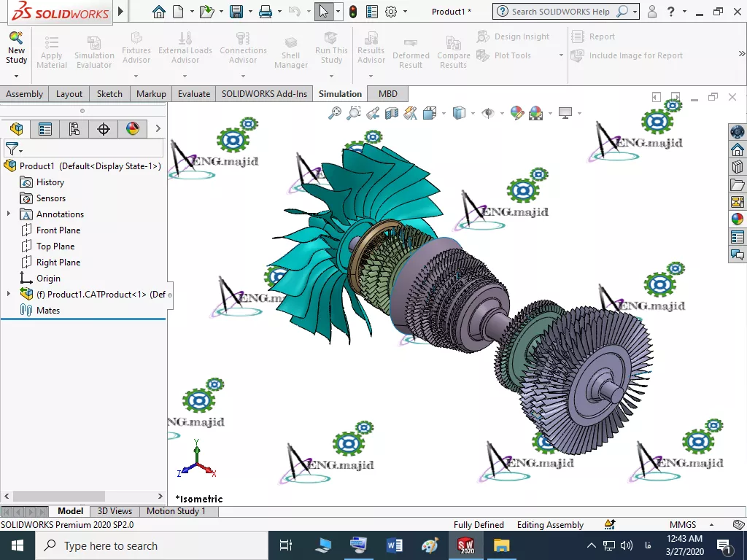Open File Explorer from the taskbar
This screenshot has width=747, height=560.
tap(501, 545)
